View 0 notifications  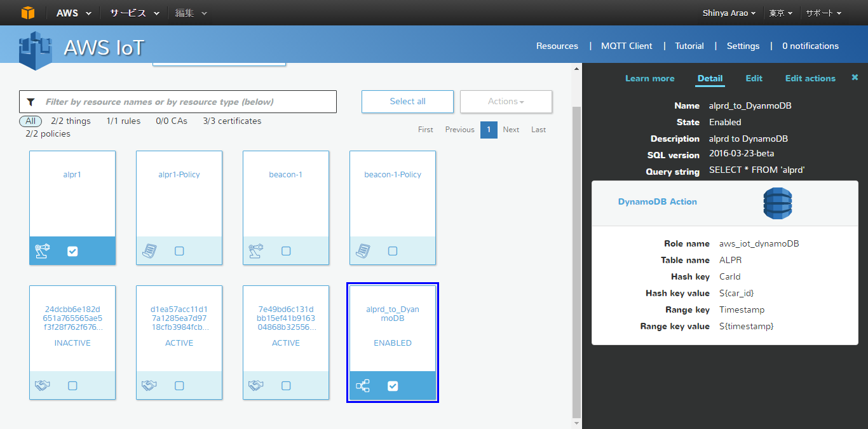point(810,46)
